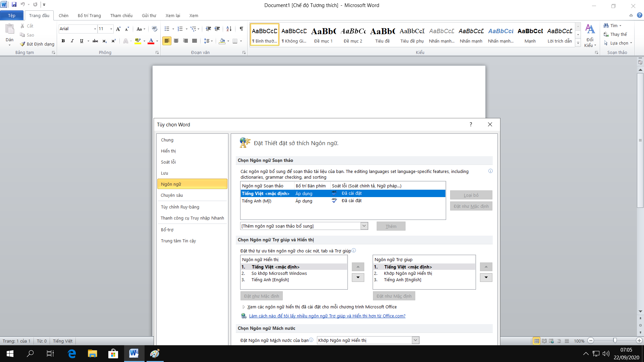This screenshot has height=362, width=644.
Task: Decrease paragraph indent
Action: [x=208, y=29]
